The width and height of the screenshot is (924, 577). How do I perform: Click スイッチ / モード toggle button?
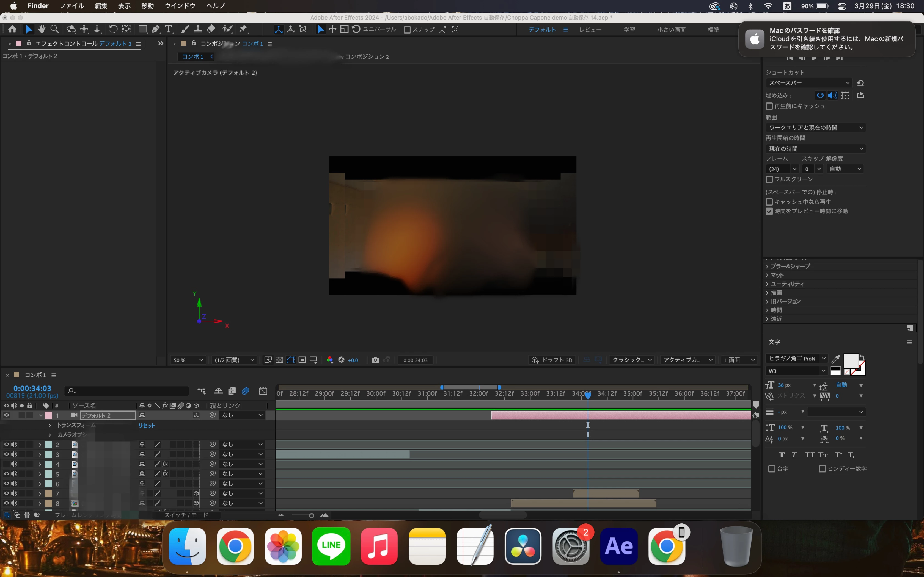click(x=186, y=515)
